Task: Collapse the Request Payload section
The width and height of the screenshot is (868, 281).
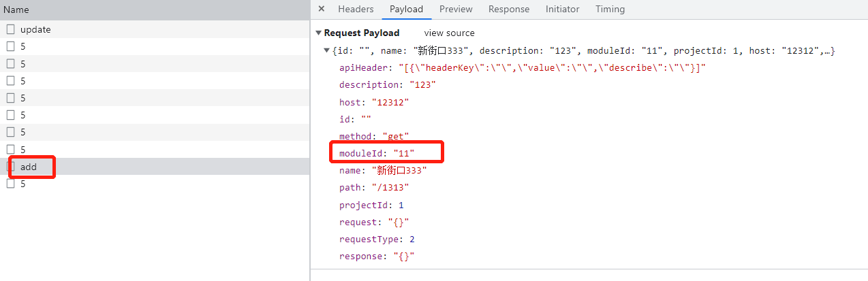Action: [318, 33]
